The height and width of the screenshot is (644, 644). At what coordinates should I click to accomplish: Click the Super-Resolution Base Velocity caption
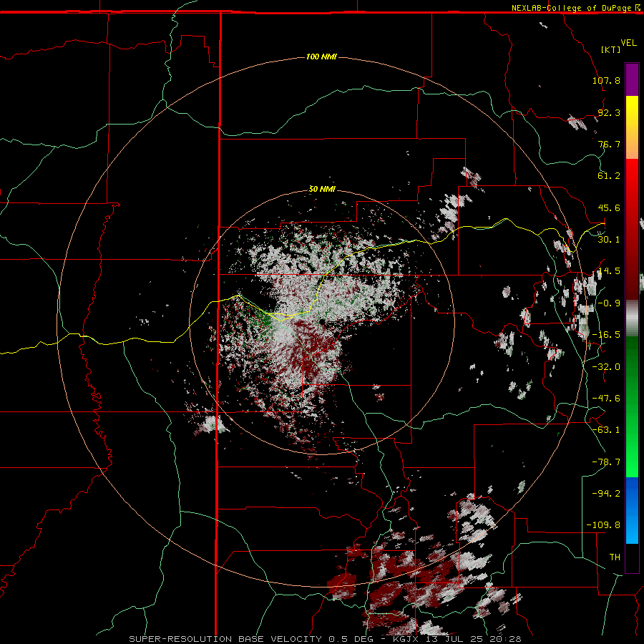pos(325,639)
